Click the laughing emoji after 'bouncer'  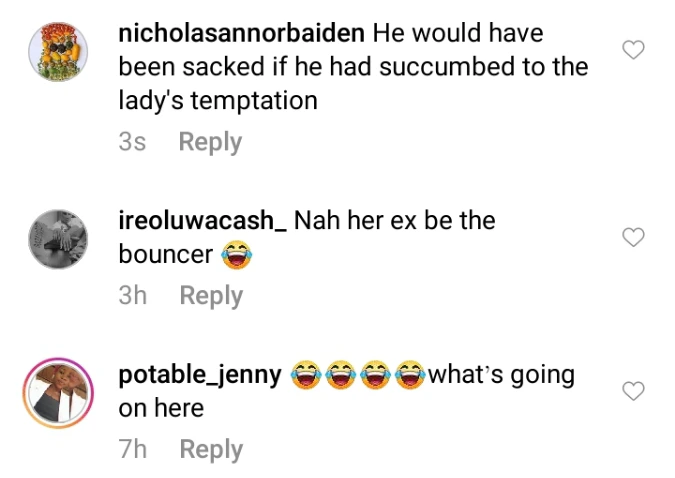[237, 255]
